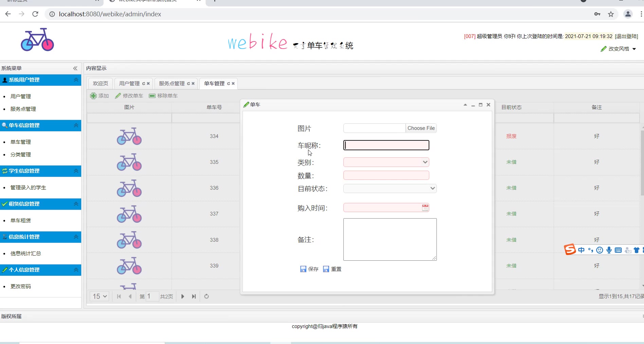Screen dimensions: 644x344
Task: Click the webike bicycle logo
Action: (37, 40)
